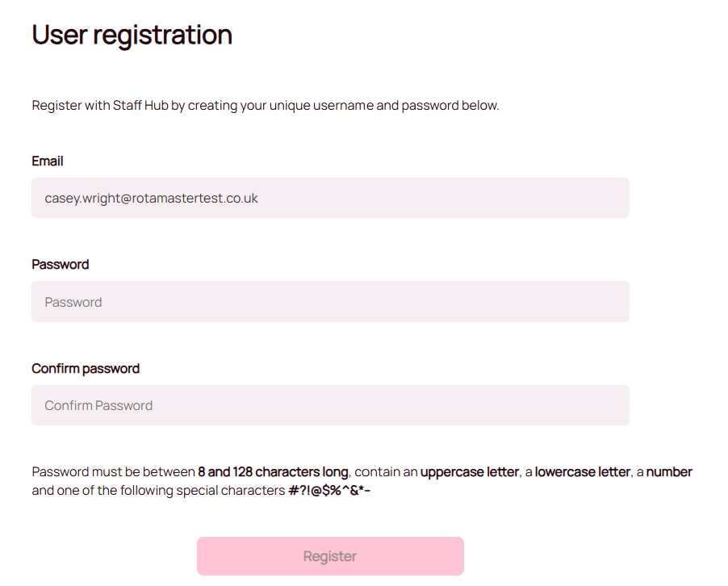Click the registration instructions sentence
The image size is (728, 586).
tap(265, 105)
